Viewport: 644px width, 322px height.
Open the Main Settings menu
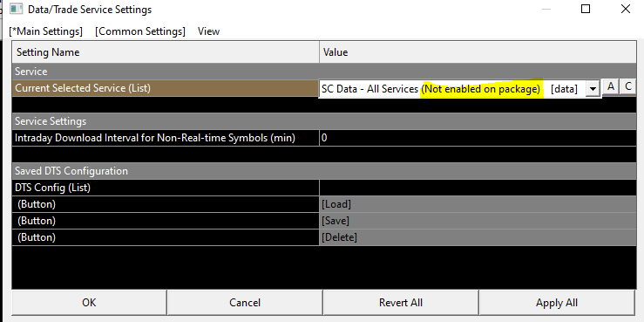click(x=45, y=31)
